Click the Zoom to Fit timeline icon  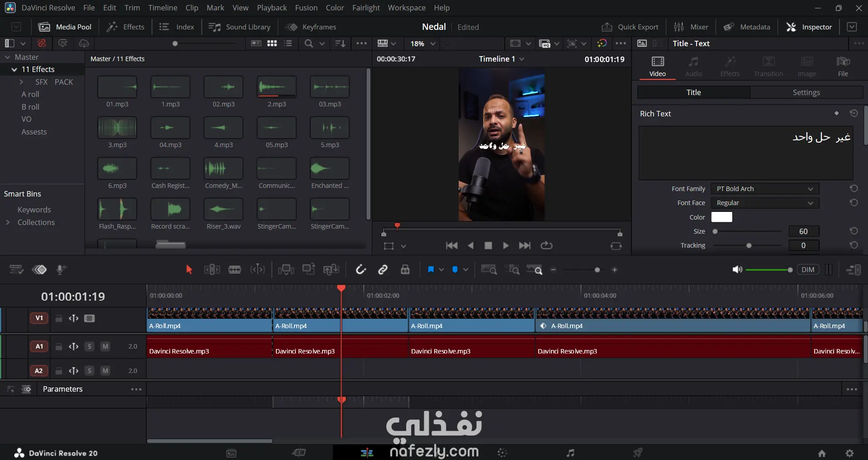tap(489, 270)
